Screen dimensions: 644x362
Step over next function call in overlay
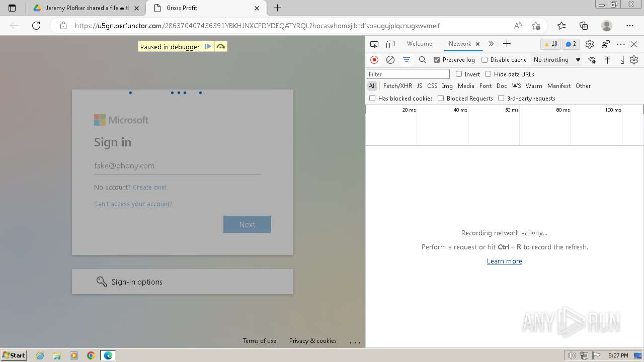(220, 47)
